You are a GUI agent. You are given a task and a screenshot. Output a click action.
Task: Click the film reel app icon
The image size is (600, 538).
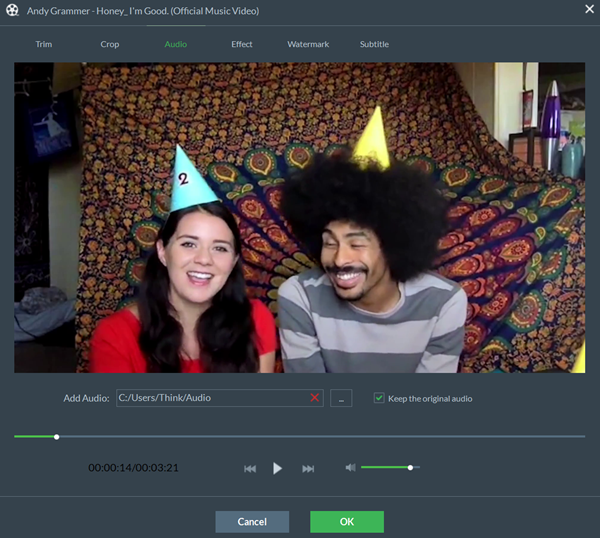click(x=12, y=10)
